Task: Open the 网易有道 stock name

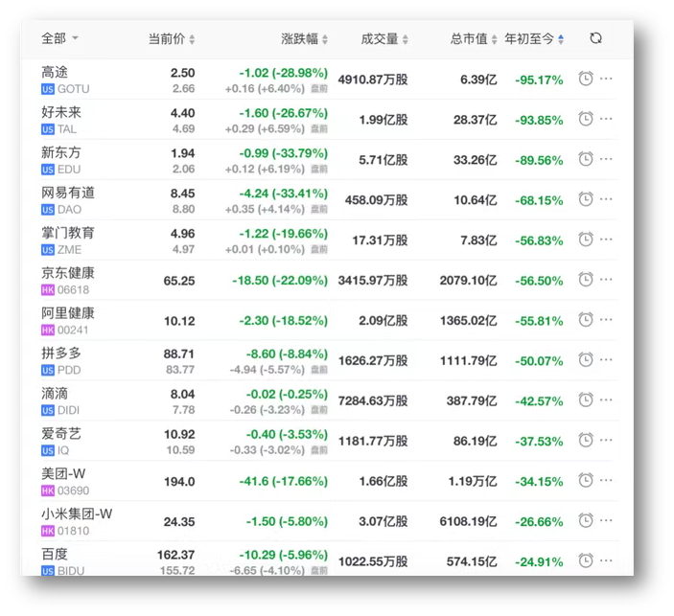Action: coord(68,193)
